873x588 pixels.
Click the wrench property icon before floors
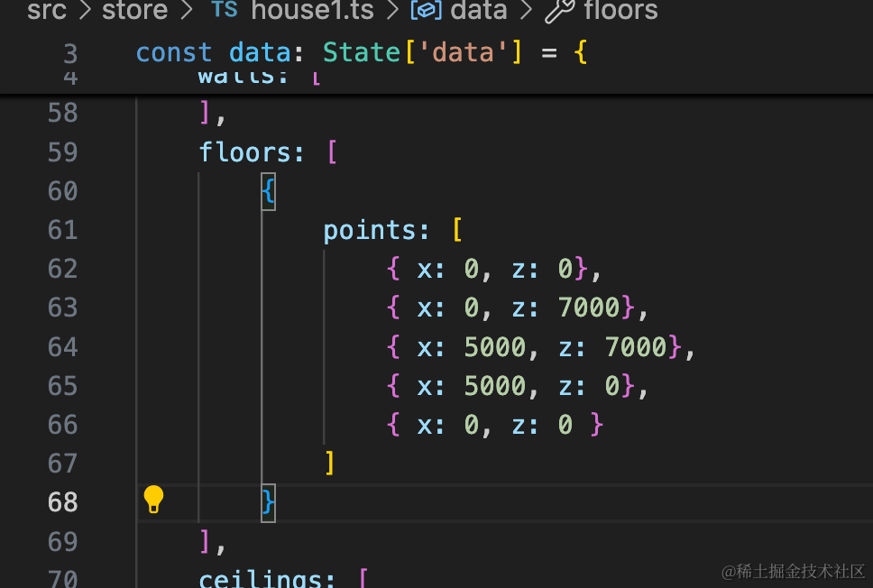click(x=559, y=11)
